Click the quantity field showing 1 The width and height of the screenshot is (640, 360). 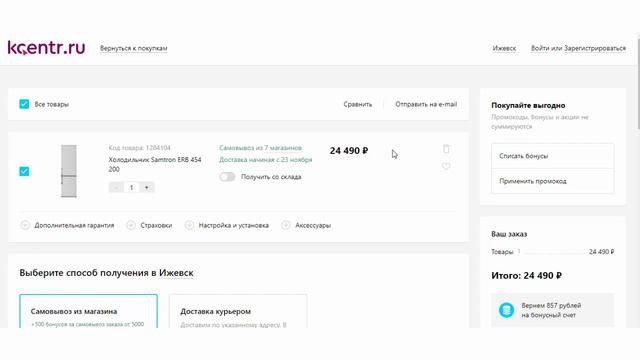[131, 187]
